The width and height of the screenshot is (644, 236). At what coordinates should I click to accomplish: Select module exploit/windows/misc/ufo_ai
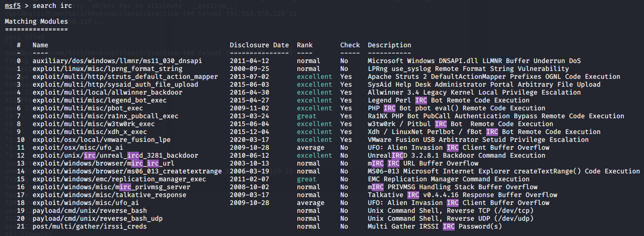86,203
